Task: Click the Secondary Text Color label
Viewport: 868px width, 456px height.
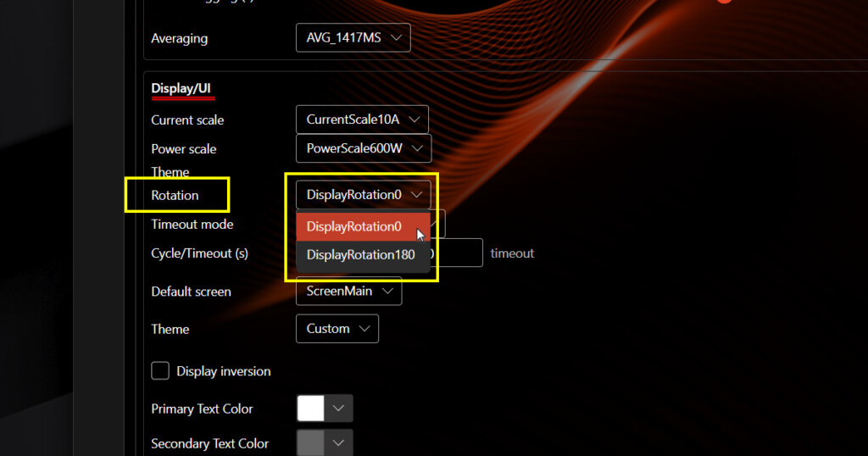Action: point(210,444)
